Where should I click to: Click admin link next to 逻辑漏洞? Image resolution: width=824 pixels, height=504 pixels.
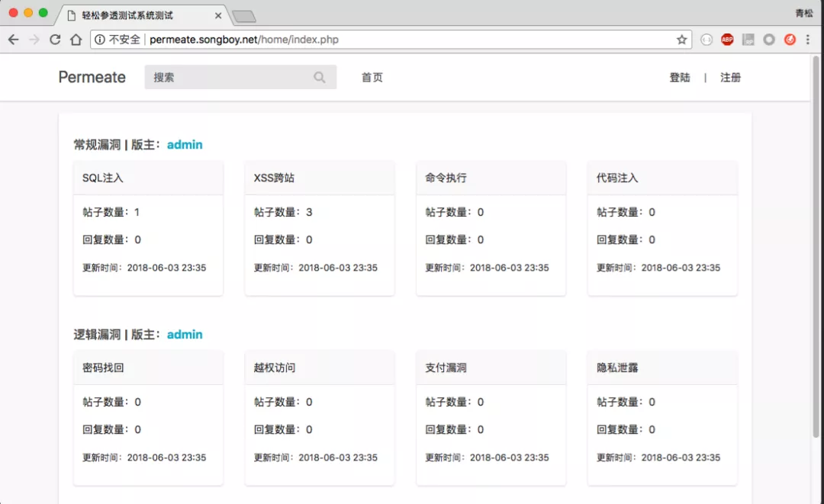[185, 335]
